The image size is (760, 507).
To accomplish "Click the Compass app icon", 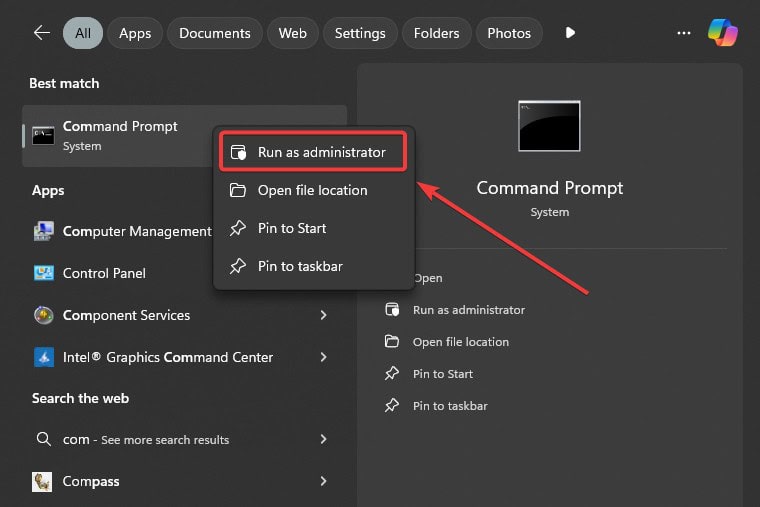I will (x=42, y=482).
